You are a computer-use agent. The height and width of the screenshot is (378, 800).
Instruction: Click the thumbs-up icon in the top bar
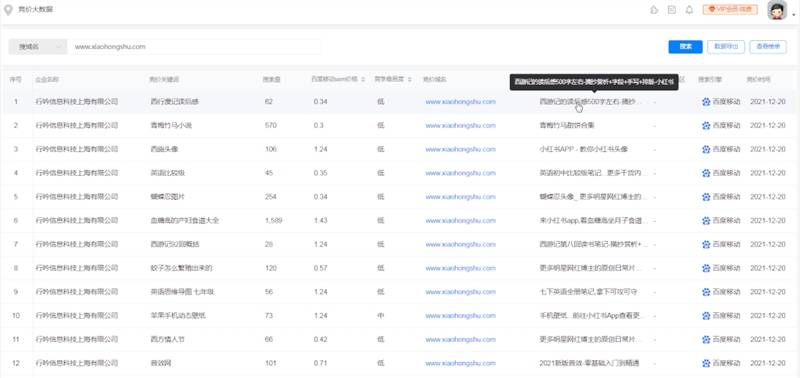pos(654,10)
